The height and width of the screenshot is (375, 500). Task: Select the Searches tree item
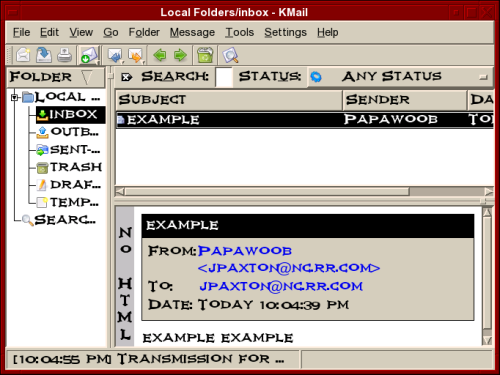coord(65,220)
